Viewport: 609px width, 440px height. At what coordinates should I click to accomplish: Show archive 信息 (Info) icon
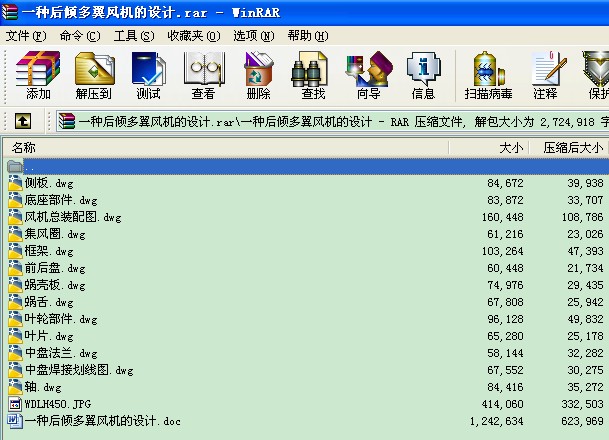(x=423, y=75)
